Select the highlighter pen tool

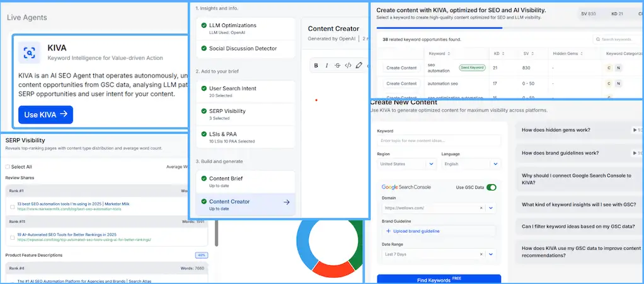(359, 65)
